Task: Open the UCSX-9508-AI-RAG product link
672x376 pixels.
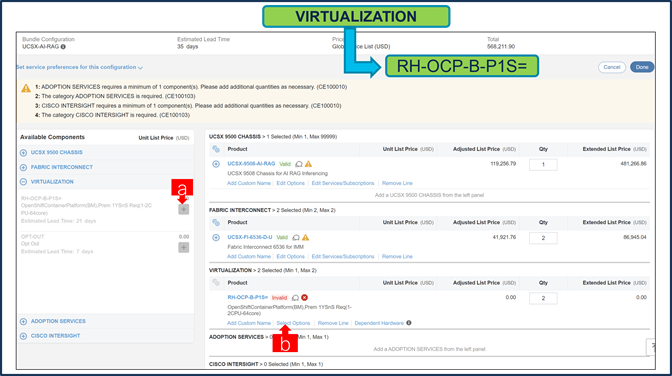Action: tap(251, 164)
